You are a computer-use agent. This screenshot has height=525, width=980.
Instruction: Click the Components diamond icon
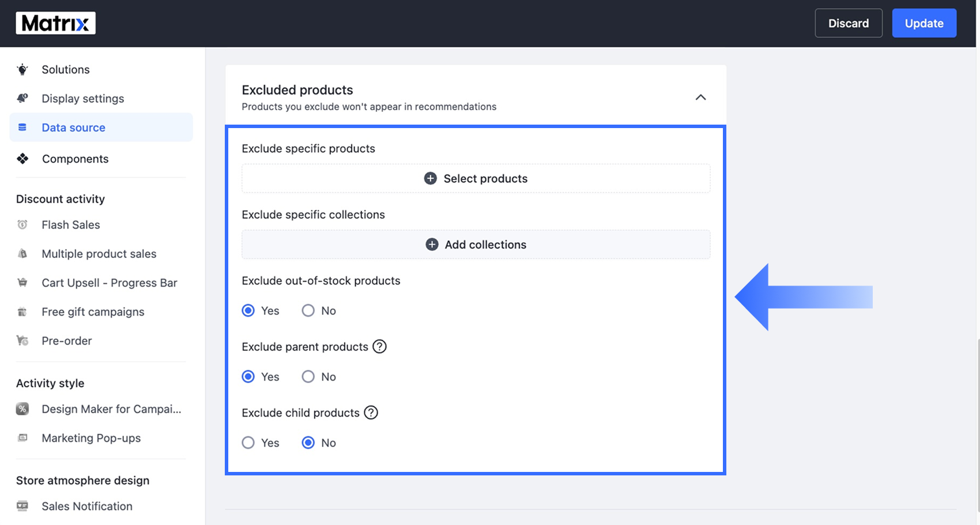(x=22, y=159)
